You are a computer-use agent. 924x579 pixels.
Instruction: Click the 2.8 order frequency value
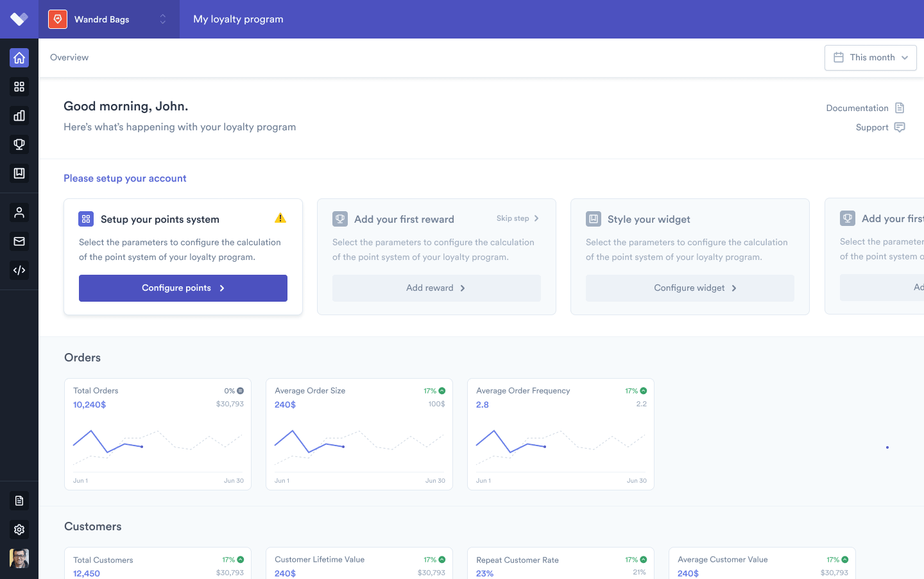483,405
